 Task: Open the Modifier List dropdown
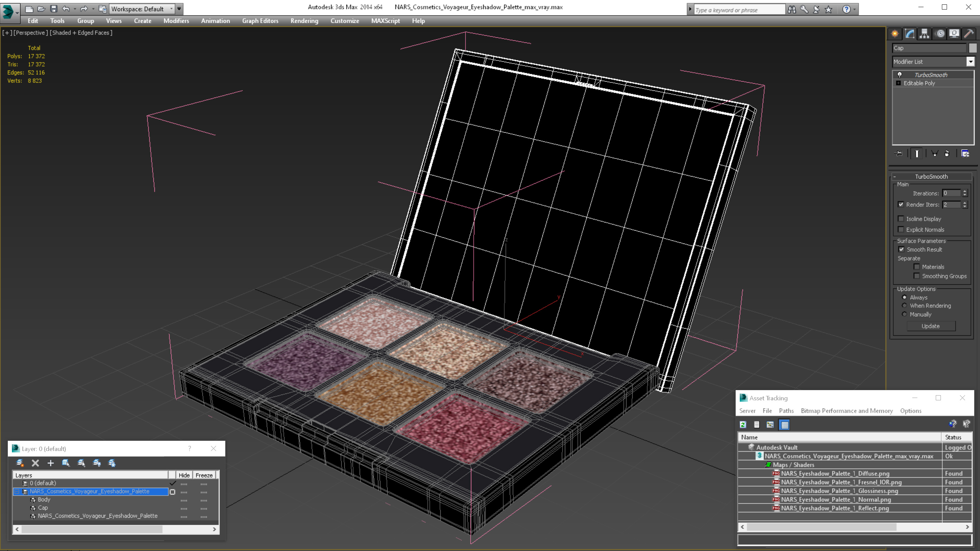point(970,62)
